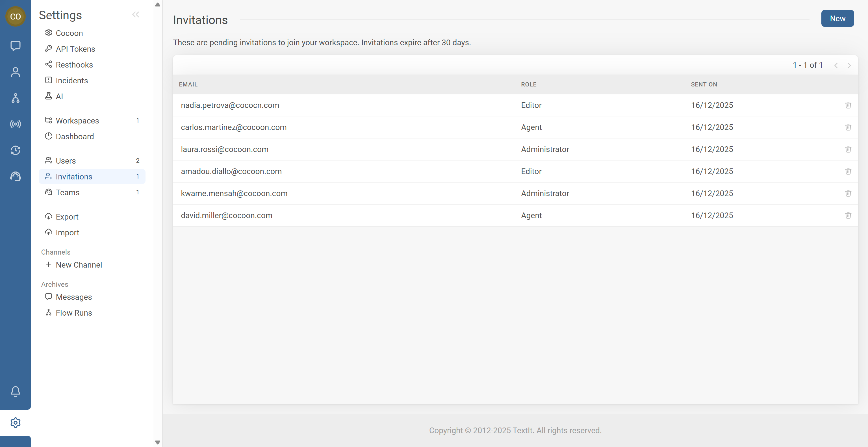Collapse the Settings sidebar
Screen dimensions: 868x447
(x=136, y=14)
